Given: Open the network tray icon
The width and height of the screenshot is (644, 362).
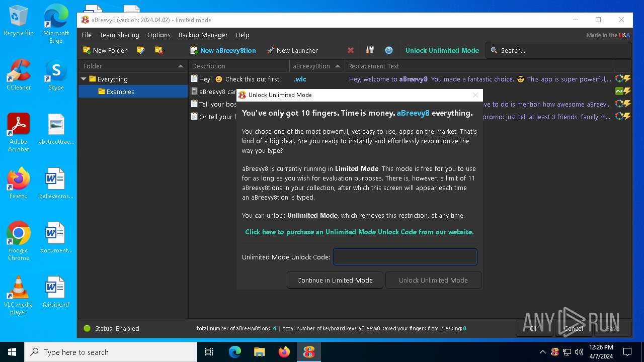Looking at the screenshot, I should (567, 352).
